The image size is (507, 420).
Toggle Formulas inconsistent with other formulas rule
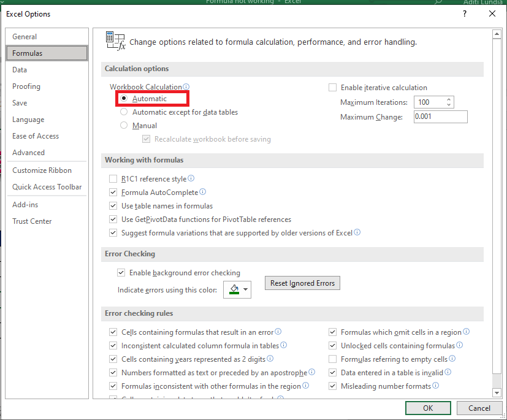pyautogui.click(x=113, y=386)
